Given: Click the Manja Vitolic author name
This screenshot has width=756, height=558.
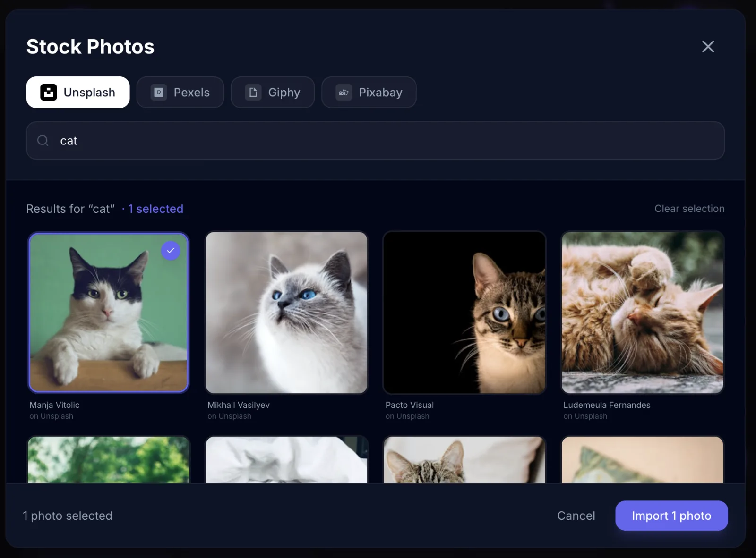Looking at the screenshot, I should click(54, 405).
